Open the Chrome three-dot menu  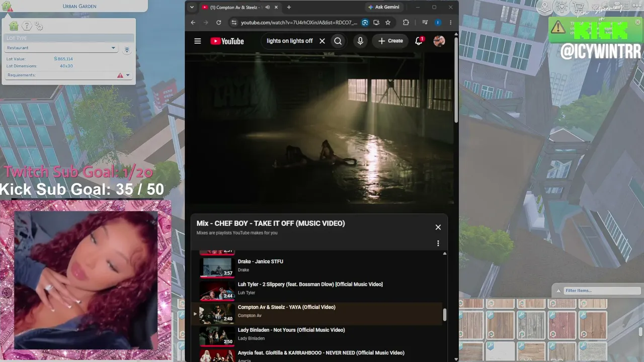coord(450,23)
